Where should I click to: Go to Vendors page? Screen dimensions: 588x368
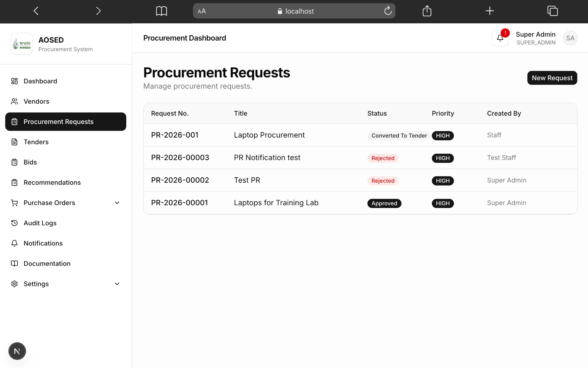tap(66, 102)
